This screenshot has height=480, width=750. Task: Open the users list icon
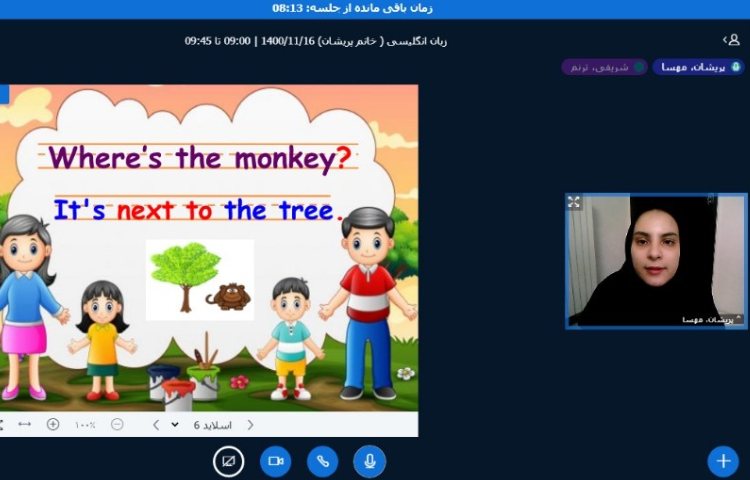(732, 40)
